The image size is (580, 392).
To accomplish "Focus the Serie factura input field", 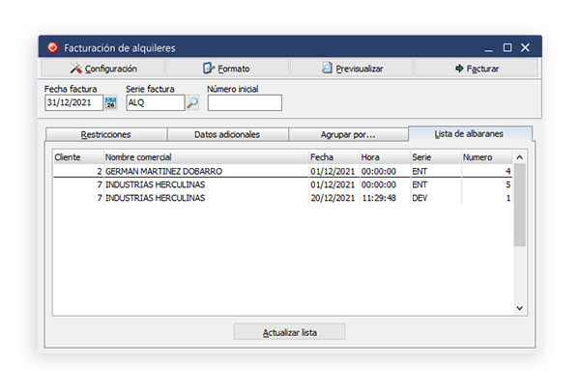I will click(x=155, y=103).
